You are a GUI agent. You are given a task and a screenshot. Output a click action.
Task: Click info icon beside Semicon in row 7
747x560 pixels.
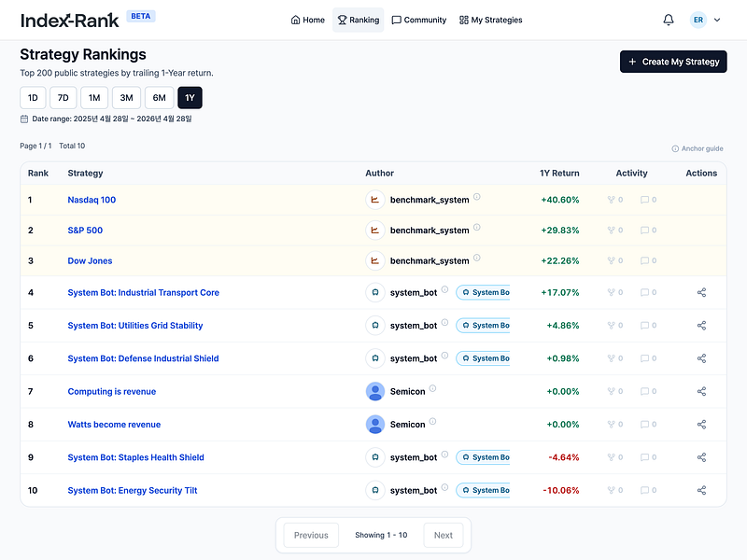(432, 388)
